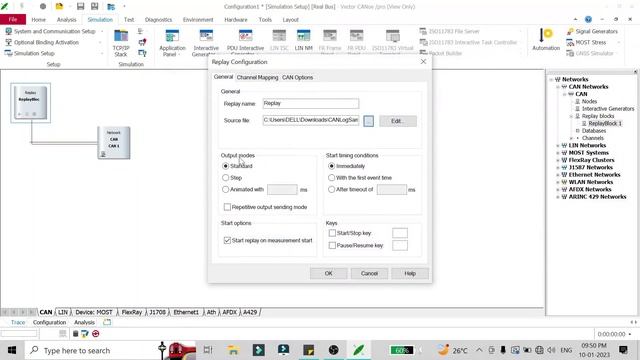Enable the Pause/Resume key checkbox
The height and width of the screenshot is (360, 640).
click(332, 245)
